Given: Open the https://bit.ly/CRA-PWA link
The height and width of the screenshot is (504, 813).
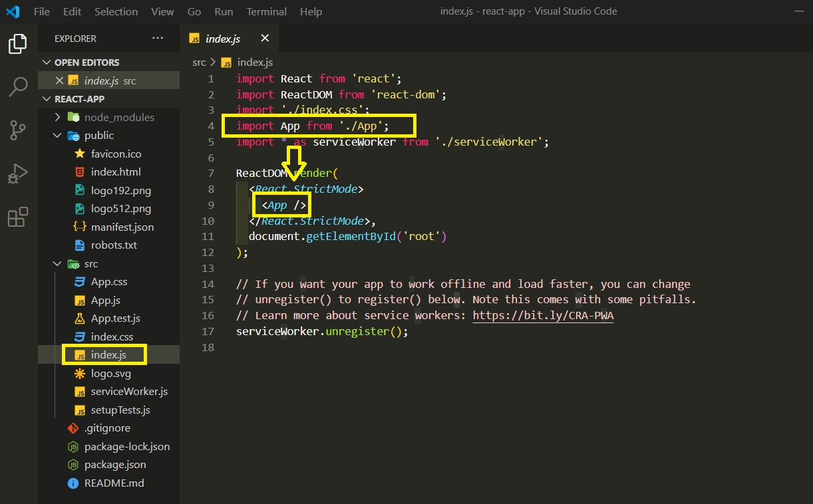Looking at the screenshot, I should click(543, 316).
